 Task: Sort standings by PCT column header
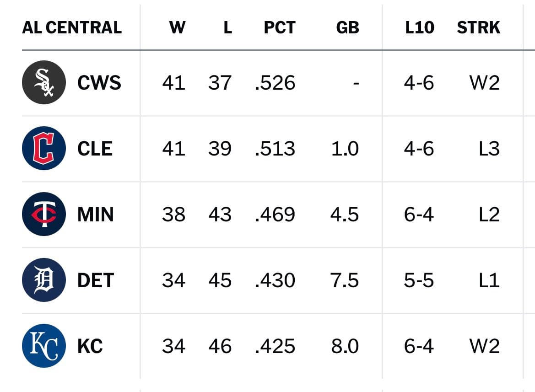coord(280,27)
